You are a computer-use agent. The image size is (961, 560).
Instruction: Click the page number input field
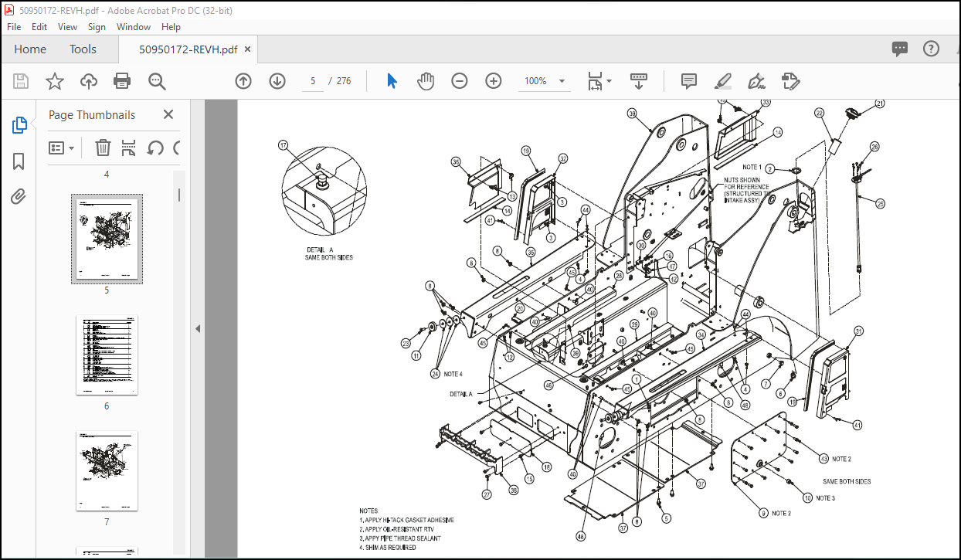(313, 81)
